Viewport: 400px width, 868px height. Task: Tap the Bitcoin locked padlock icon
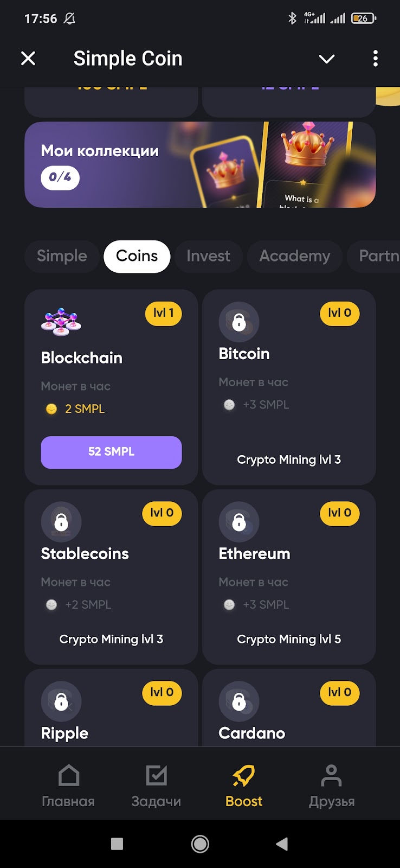(x=239, y=322)
